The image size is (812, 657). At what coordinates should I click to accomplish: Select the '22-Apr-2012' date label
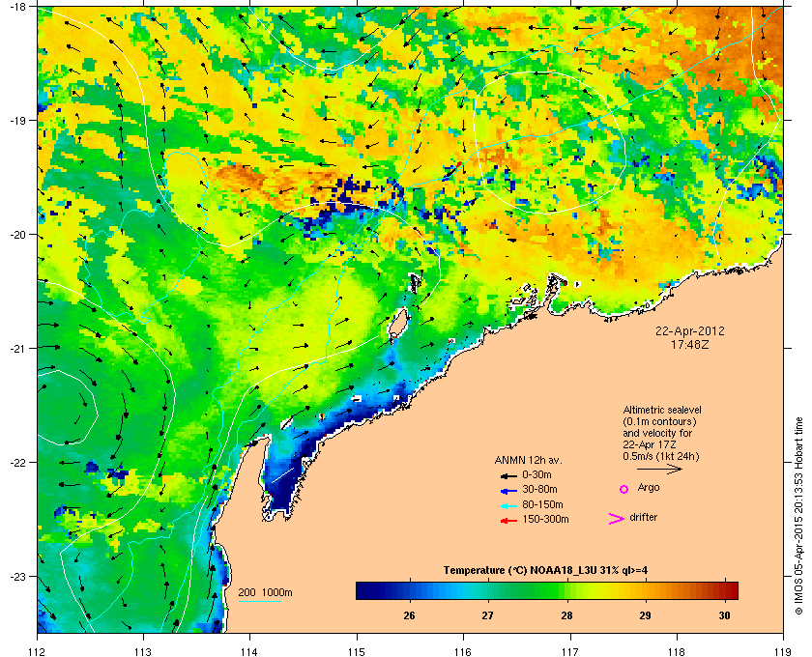690,331
